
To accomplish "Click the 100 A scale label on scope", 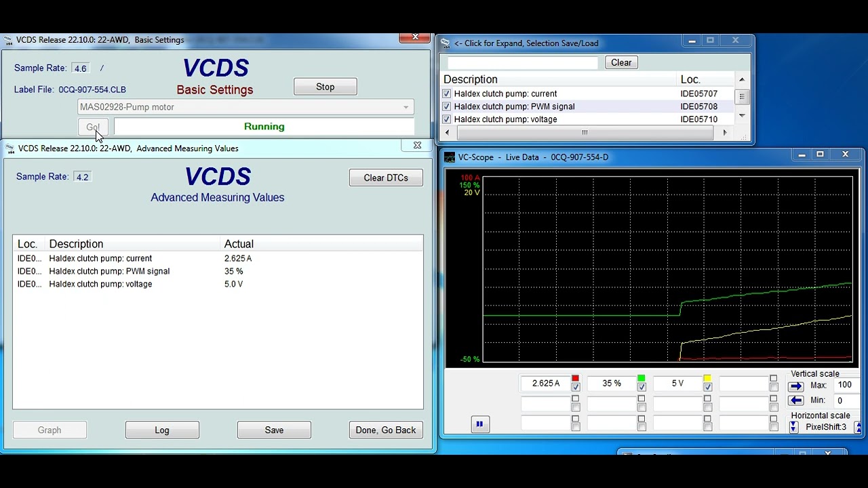I will pyautogui.click(x=470, y=178).
